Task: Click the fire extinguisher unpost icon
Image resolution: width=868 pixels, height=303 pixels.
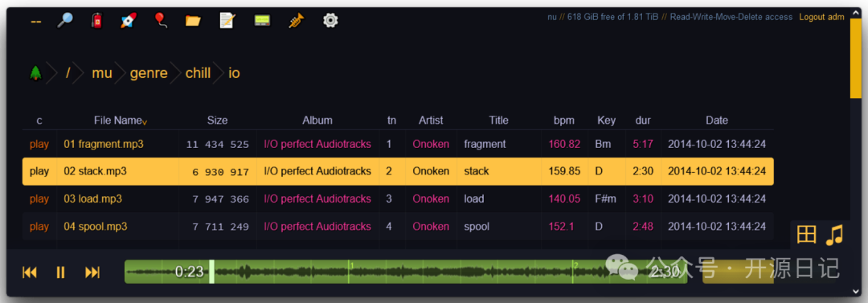Action: point(97,21)
